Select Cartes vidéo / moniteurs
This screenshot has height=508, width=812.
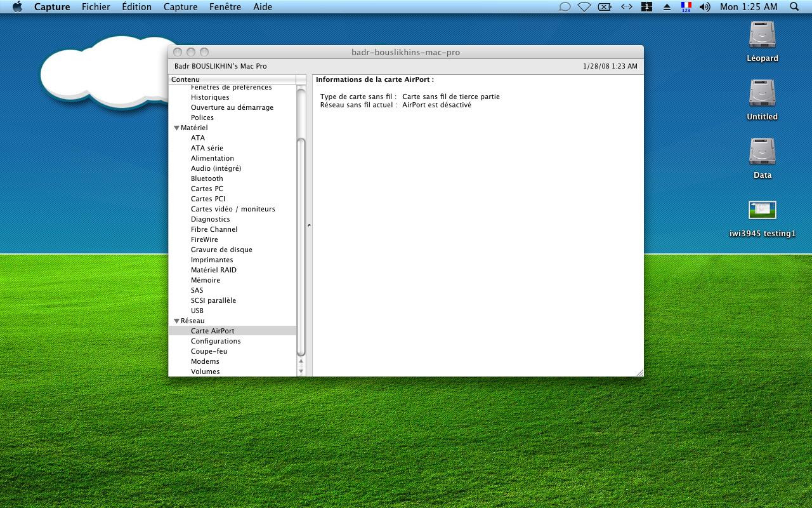(x=233, y=209)
